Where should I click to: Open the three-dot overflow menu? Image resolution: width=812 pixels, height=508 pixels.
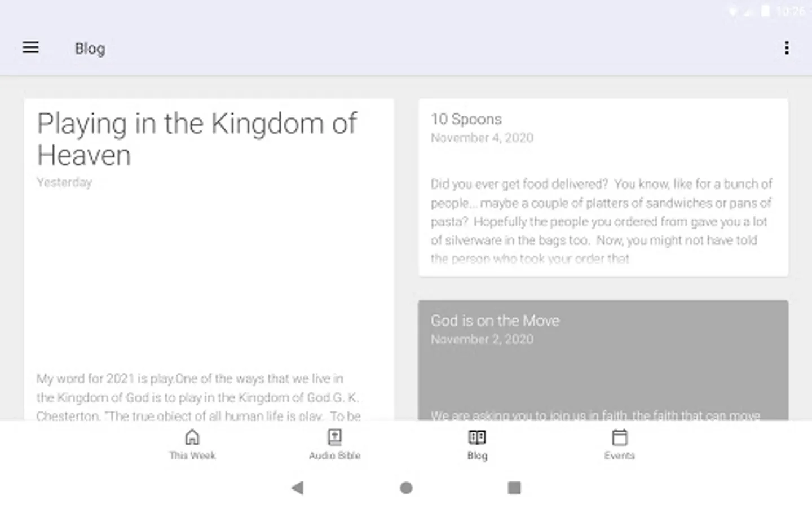787,48
